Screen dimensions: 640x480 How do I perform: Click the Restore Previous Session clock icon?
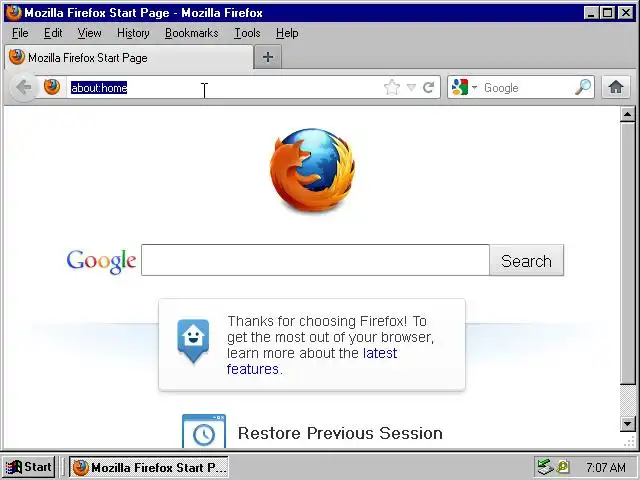tap(204, 432)
